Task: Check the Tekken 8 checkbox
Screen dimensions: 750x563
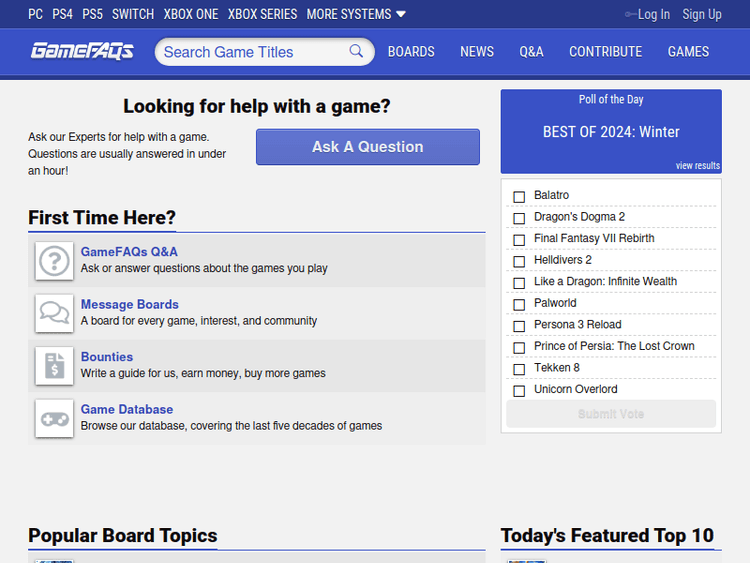Action: (519, 369)
